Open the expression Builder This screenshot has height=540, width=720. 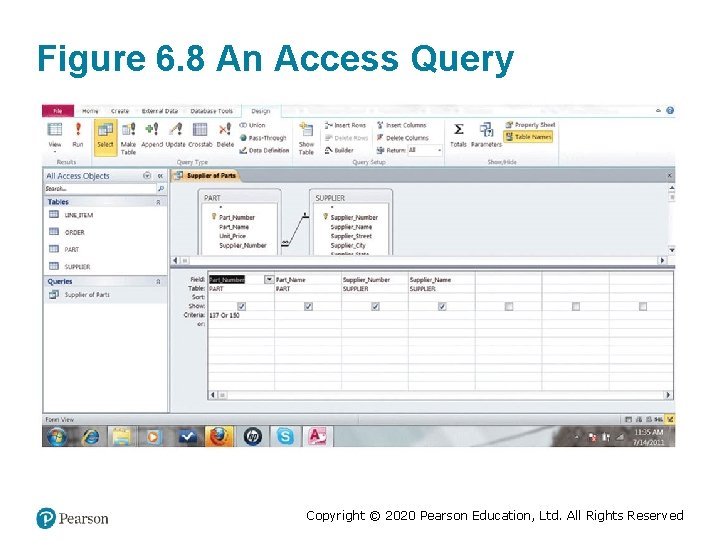point(339,150)
